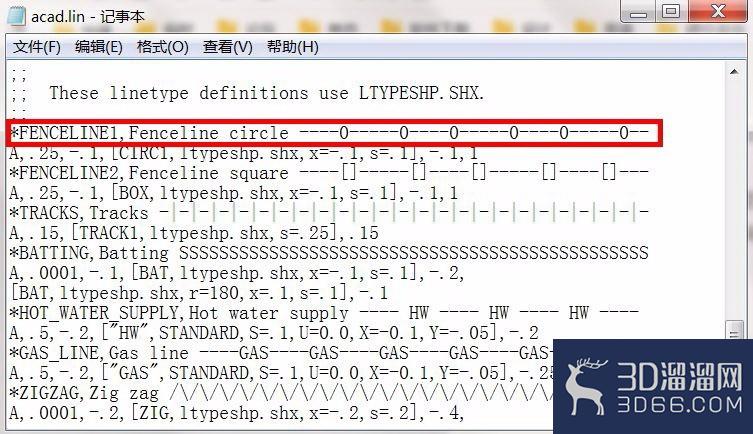Screen dimensions: 753x434
Task: Click the '*ZIGZAG,Zig zag' line
Action: click(281, 393)
